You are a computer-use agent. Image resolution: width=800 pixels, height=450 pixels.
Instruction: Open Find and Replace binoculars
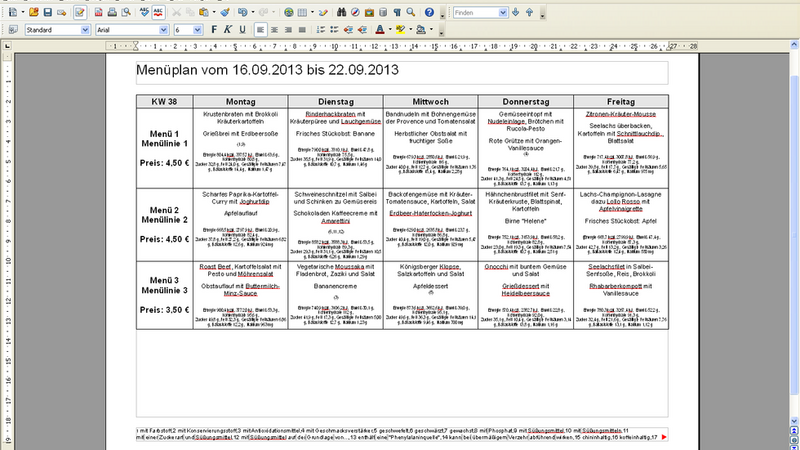pyautogui.click(x=341, y=12)
